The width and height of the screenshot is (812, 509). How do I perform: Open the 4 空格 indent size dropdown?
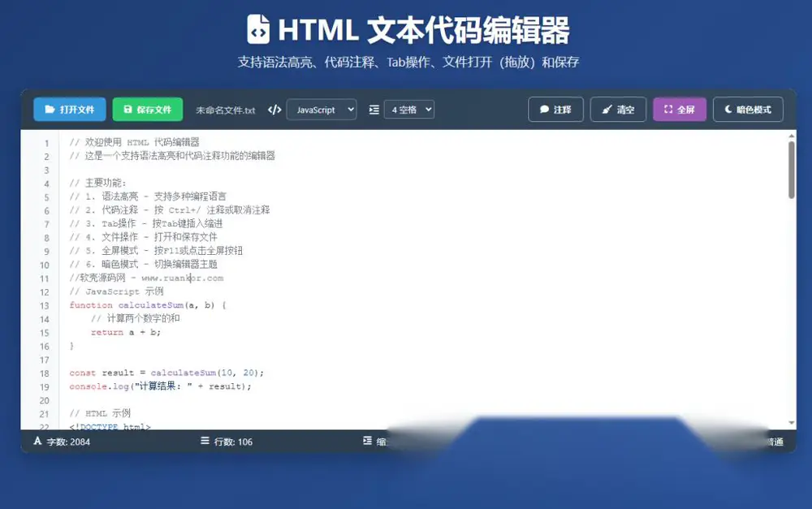(409, 110)
